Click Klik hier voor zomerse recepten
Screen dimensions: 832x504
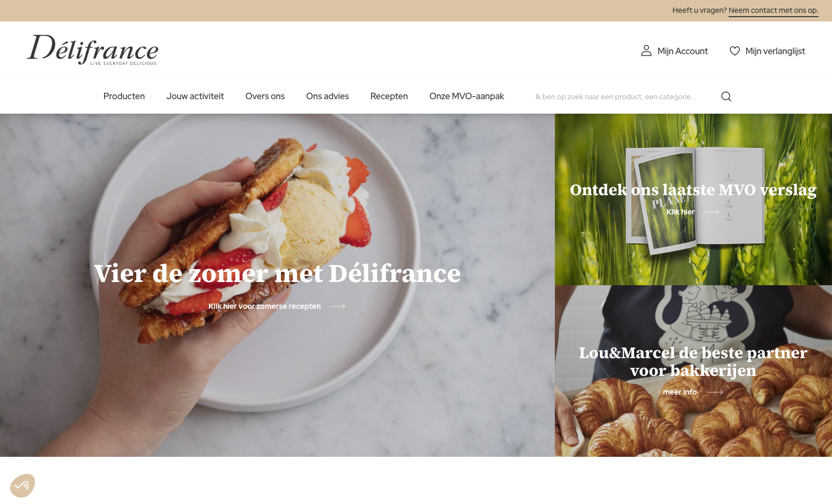265,306
